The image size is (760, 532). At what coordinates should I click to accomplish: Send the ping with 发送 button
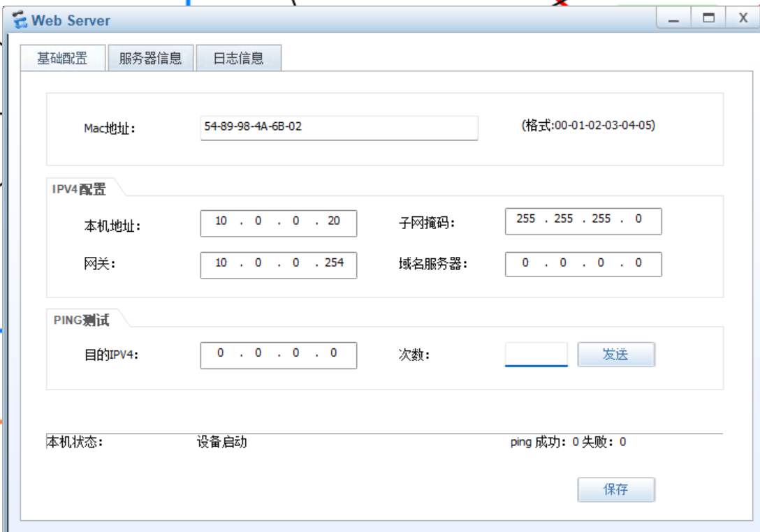click(x=616, y=355)
